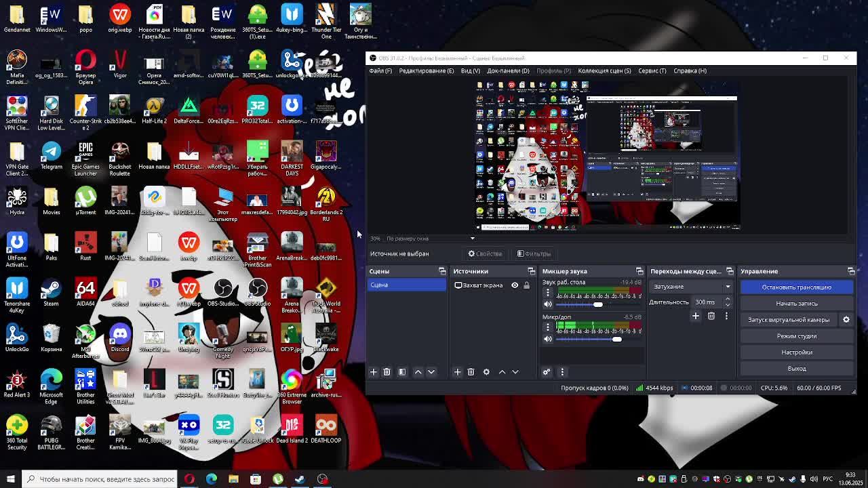Image resolution: width=868 pixels, height=488 pixels.
Task: Decrease the transition duration with the down arrow
Action: click(728, 305)
